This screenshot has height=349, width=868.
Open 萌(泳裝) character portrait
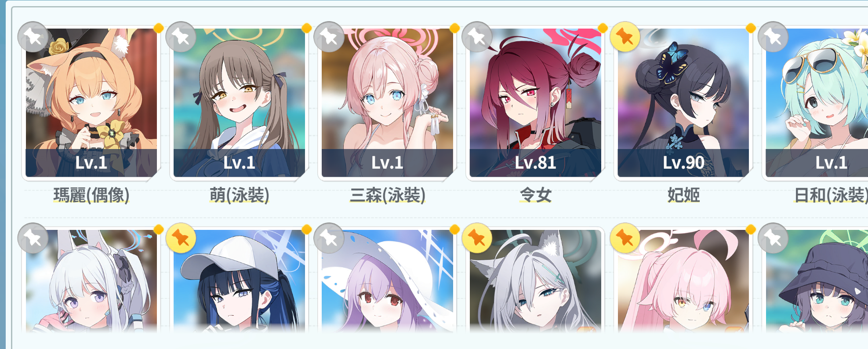coord(239,103)
